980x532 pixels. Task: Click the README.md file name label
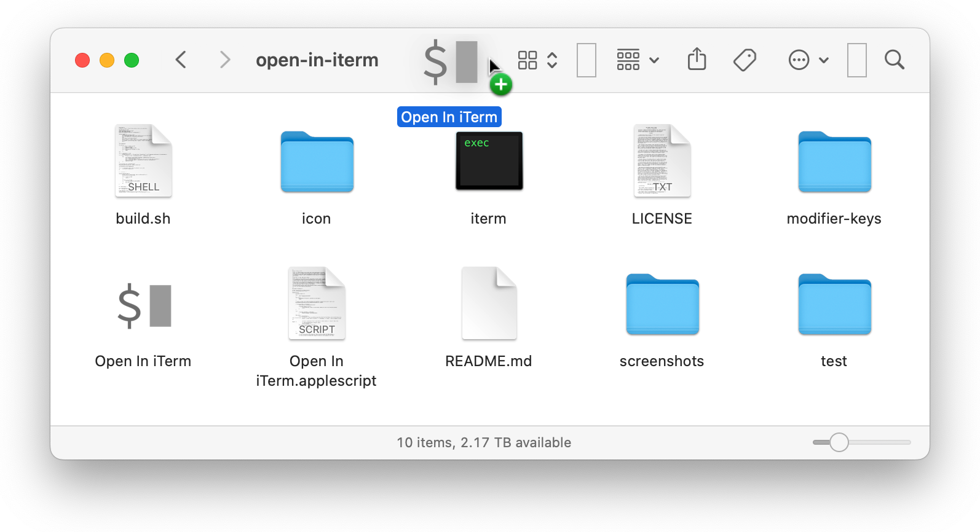(x=489, y=361)
